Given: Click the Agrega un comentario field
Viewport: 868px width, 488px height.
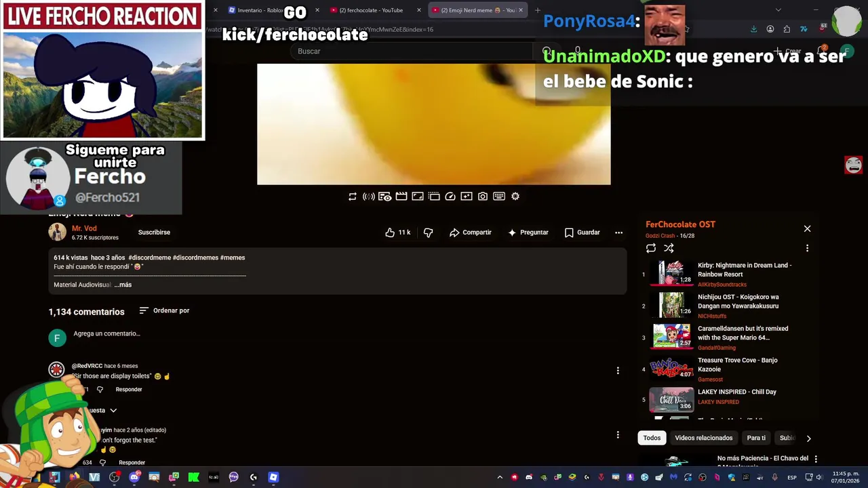Looking at the screenshot, I should pyautogui.click(x=106, y=333).
